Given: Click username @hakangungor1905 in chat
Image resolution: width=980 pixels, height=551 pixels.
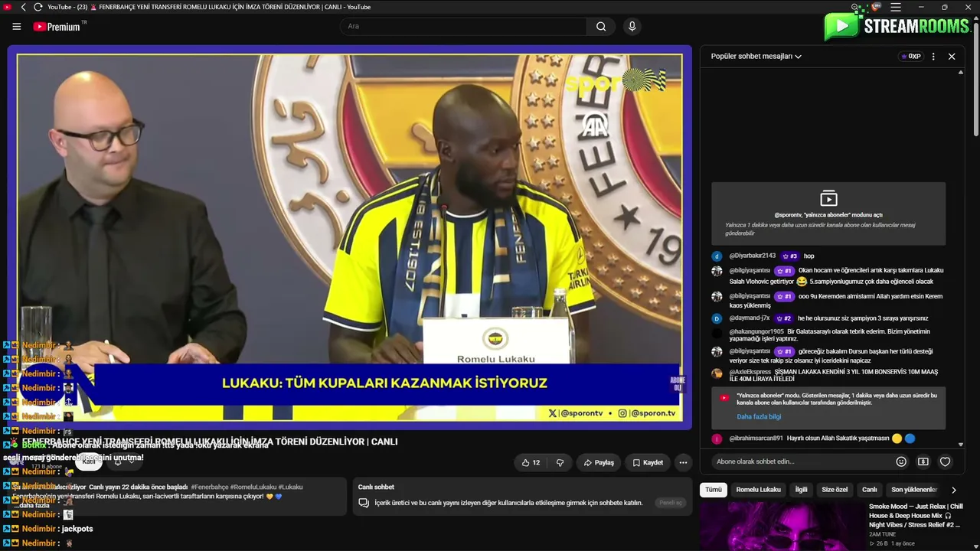Looking at the screenshot, I should pyautogui.click(x=756, y=331).
